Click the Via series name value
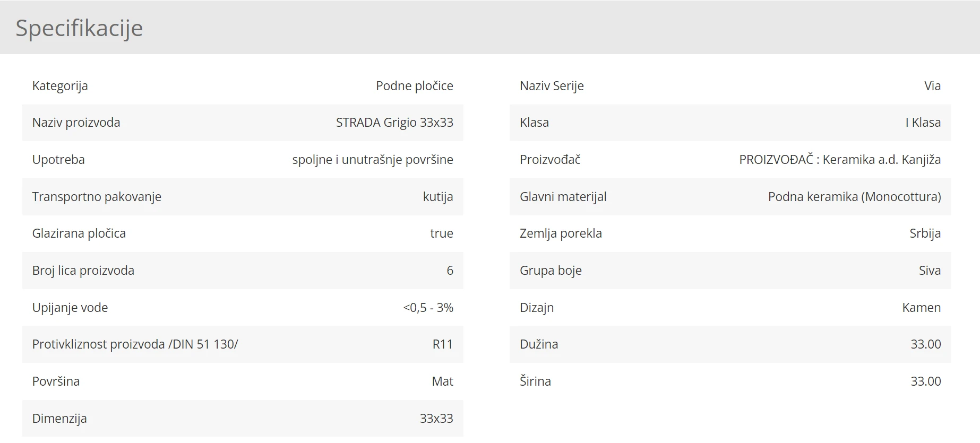Image resolution: width=980 pixels, height=443 pixels. (932, 86)
